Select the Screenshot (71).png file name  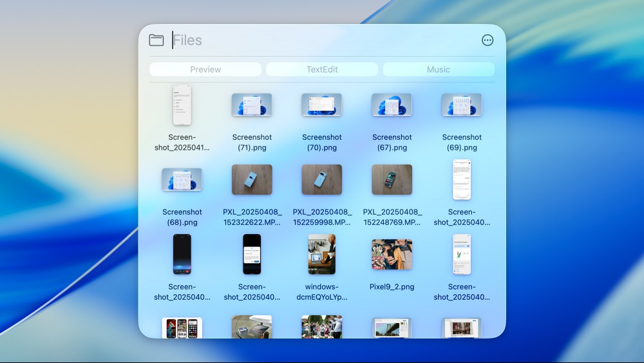click(252, 142)
